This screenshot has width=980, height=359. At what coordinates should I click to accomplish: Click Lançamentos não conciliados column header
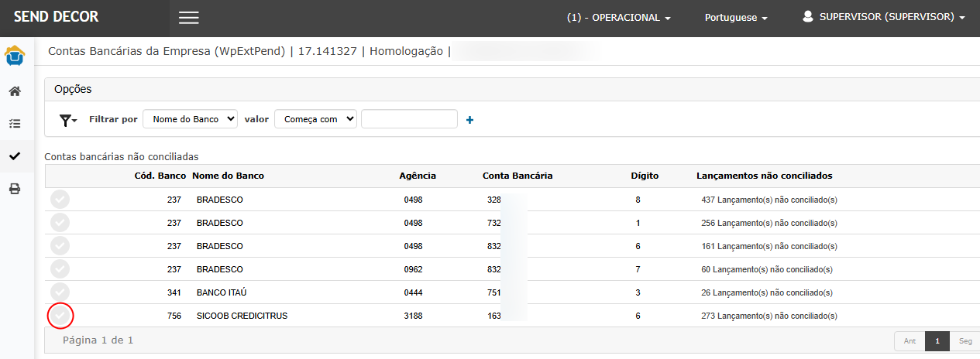pyautogui.click(x=765, y=176)
